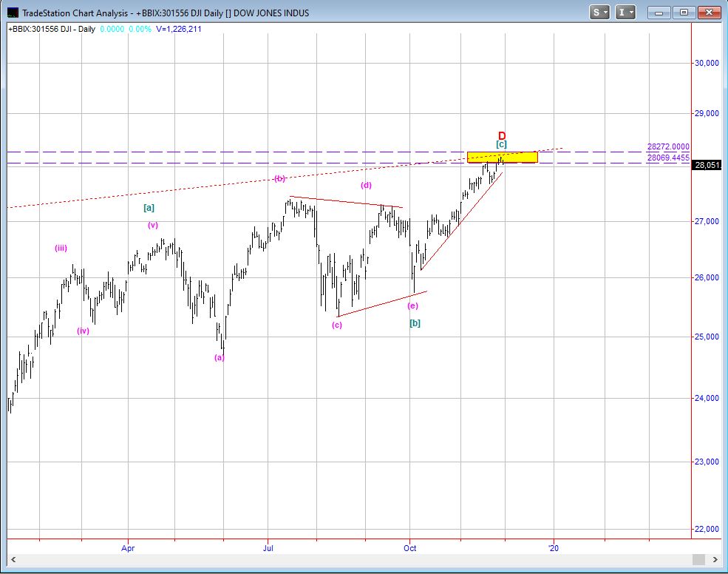
Task: Select the teal [a] wave annotation
Action: pos(149,209)
